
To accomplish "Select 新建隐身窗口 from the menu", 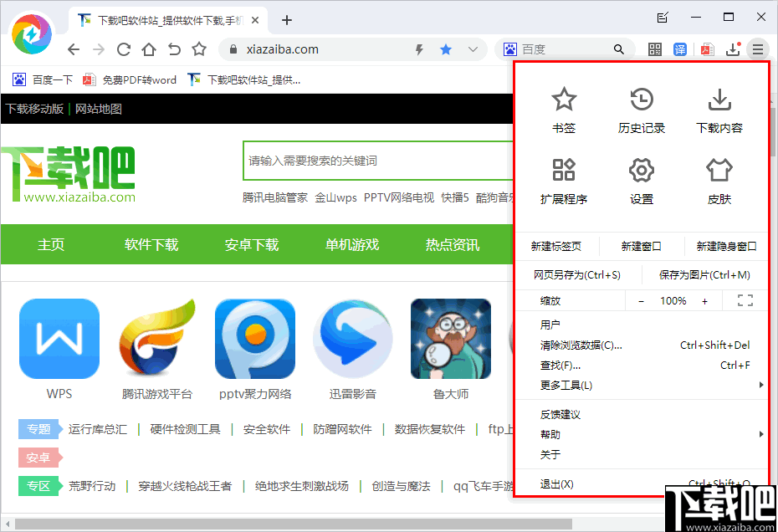I will pyautogui.click(x=724, y=245).
